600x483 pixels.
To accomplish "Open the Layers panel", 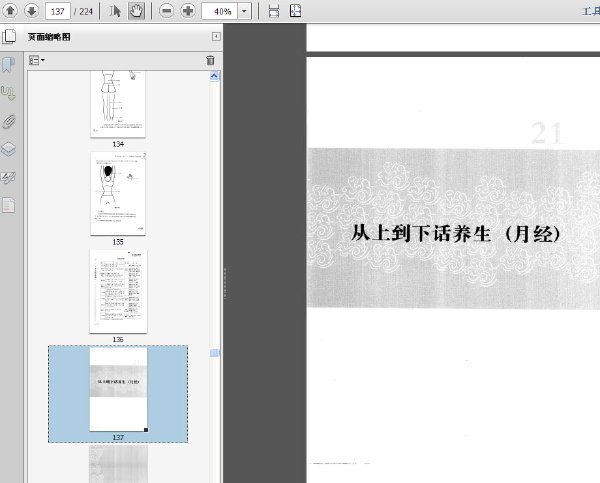I will pos(8,149).
